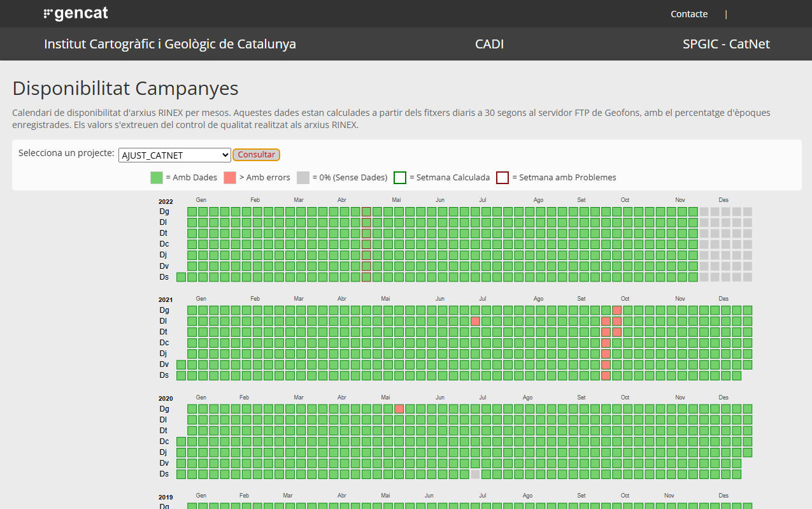Click the grey Sense Dades legend square
Image resolution: width=812 pixels, height=509 pixels.
pyautogui.click(x=303, y=178)
